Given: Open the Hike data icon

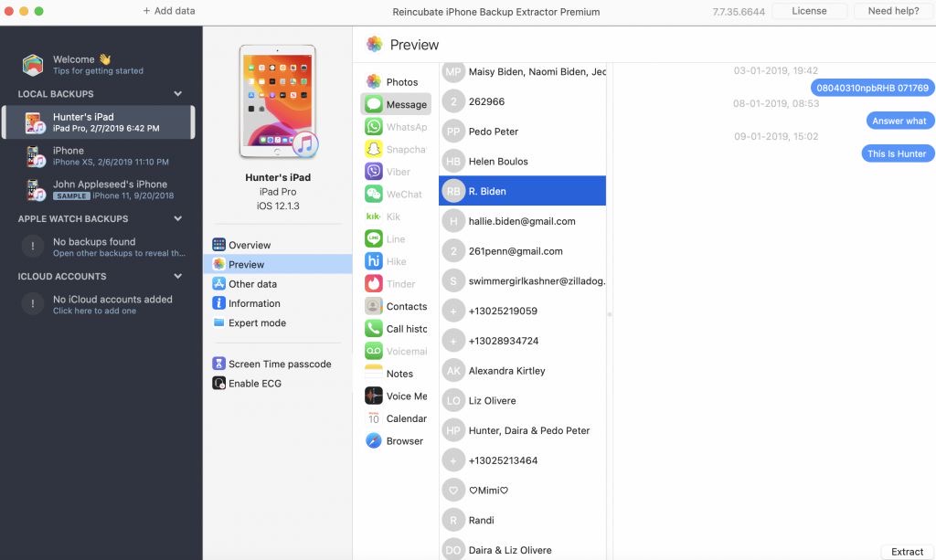Looking at the screenshot, I should point(374,261).
